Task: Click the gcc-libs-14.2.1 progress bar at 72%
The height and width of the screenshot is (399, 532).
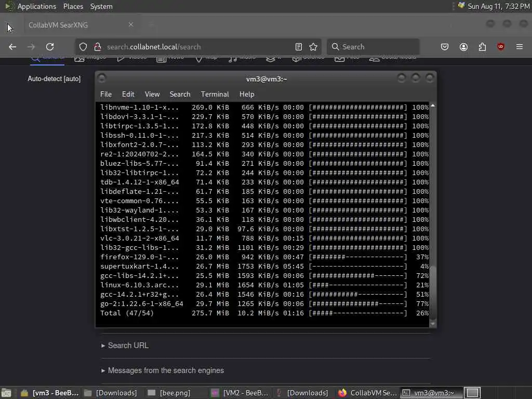Action: point(358,275)
